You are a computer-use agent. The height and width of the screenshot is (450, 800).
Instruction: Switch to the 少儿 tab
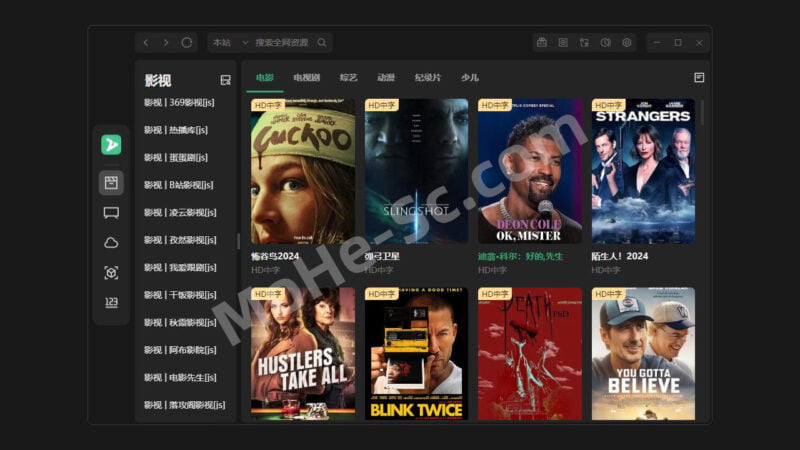[469, 78]
